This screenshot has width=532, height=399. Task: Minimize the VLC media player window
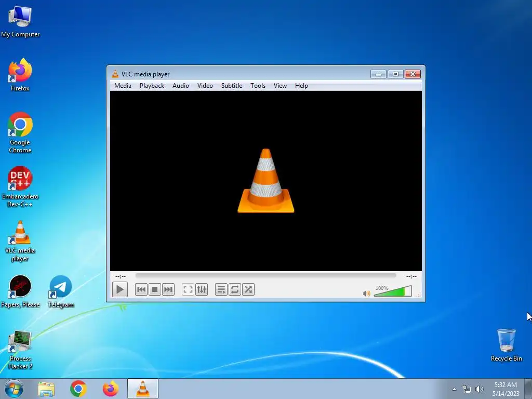pyautogui.click(x=378, y=74)
